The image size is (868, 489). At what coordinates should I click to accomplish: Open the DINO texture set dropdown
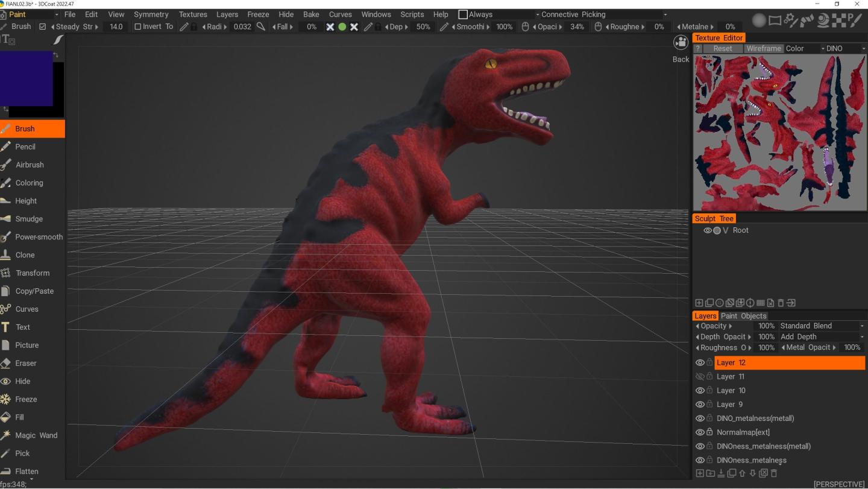coord(846,49)
